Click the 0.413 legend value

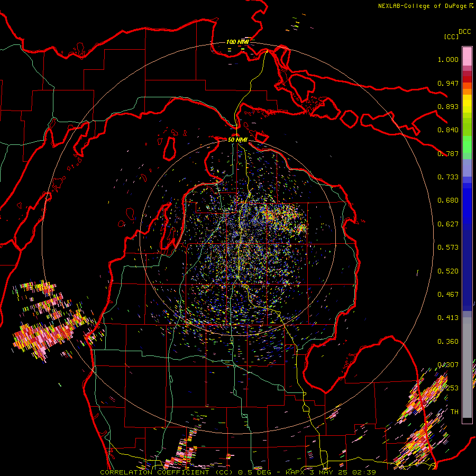[448, 318]
